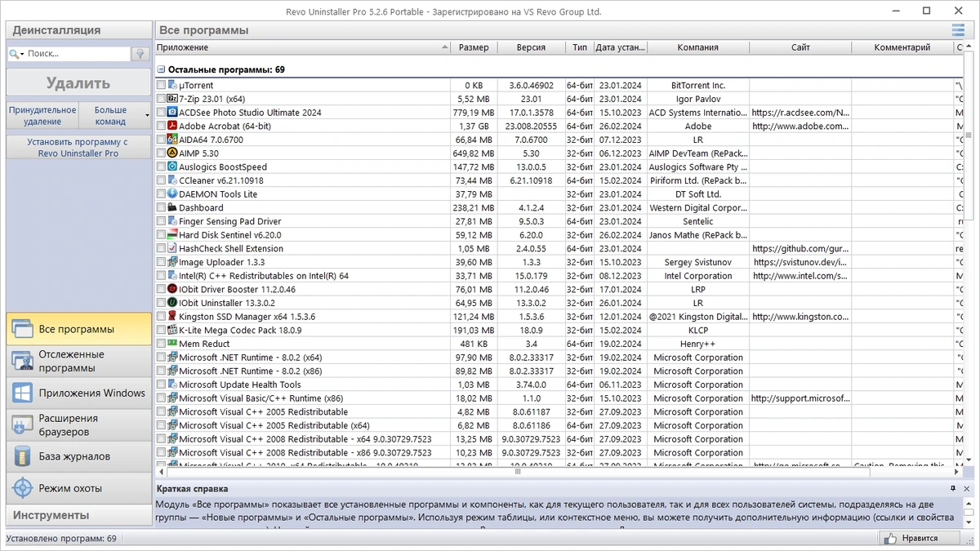Click the Finger Sensing Pad Driver icon
The width and height of the screenshot is (980, 551).
click(172, 221)
